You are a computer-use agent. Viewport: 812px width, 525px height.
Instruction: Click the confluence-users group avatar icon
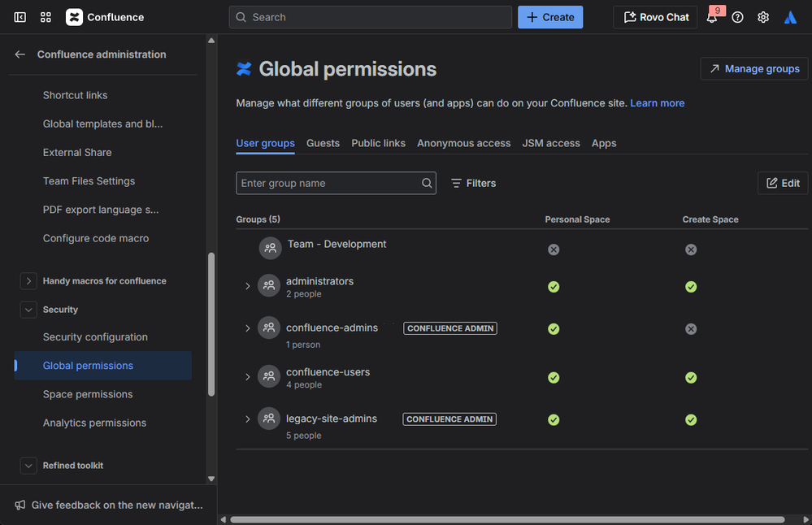point(269,376)
